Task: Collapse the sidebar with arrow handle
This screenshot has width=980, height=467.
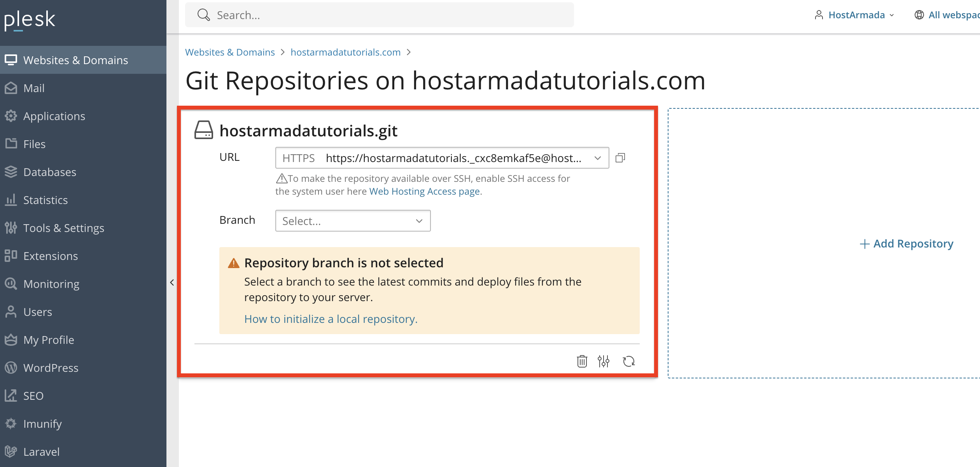Action: (172, 282)
